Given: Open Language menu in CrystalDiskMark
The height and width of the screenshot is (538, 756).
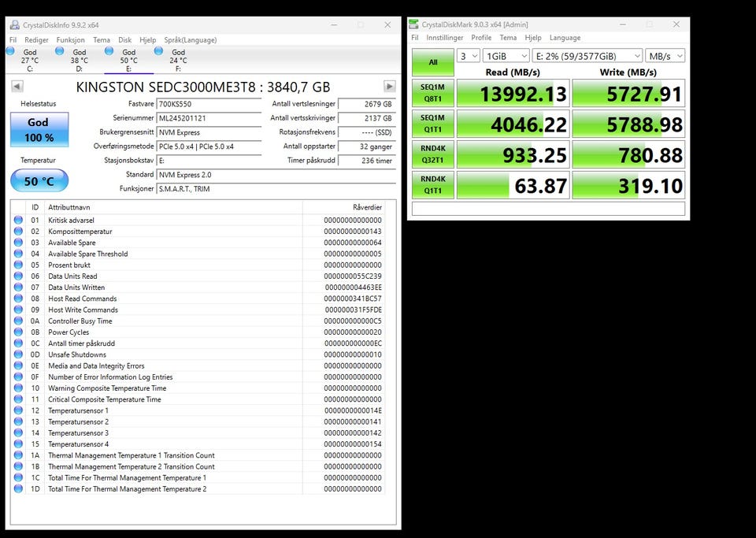Looking at the screenshot, I should pyautogui.click(x=565, y=38).
